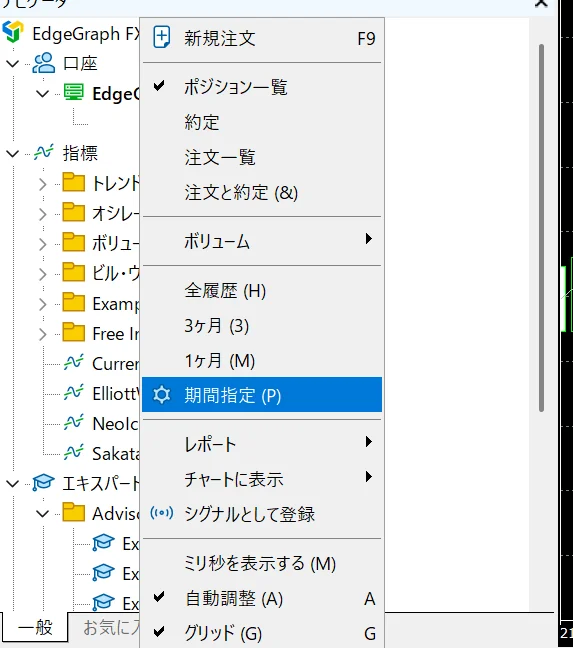Click the ElliottW indicator icon
The height and width of the screenshot is (648, 573).
click(74, 393)
